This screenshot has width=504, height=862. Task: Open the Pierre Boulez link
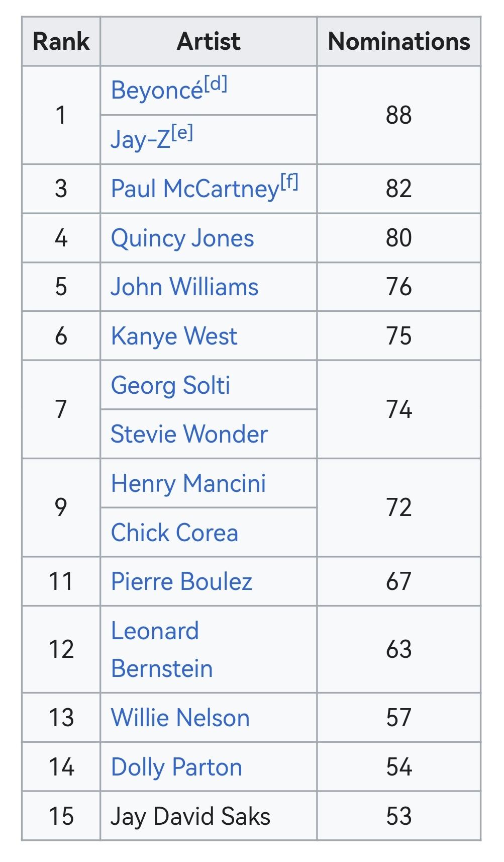[181, 581]
